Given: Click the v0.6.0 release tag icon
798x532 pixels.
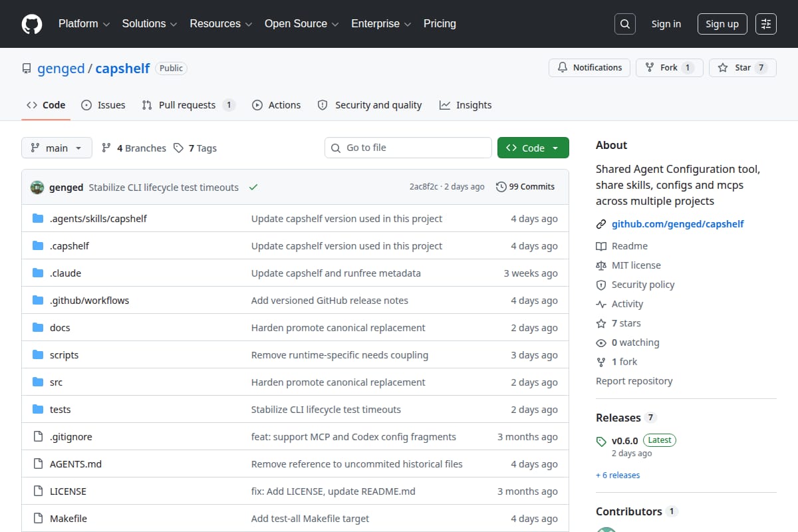Looking at the screenshot, I should 601,441.
